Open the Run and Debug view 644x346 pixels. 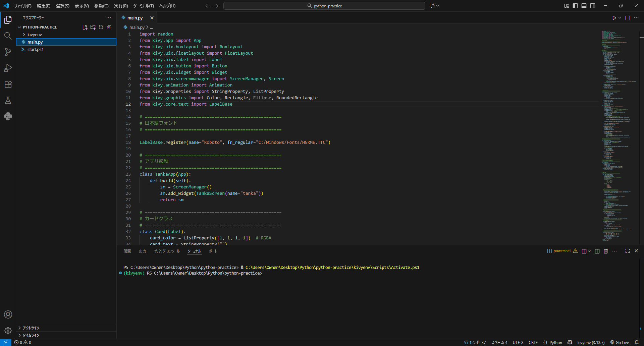click(x=8, y=68)
